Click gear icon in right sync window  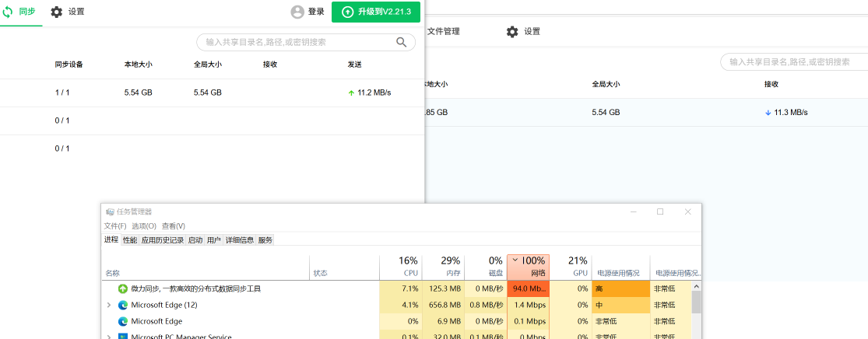coord(512,32)
